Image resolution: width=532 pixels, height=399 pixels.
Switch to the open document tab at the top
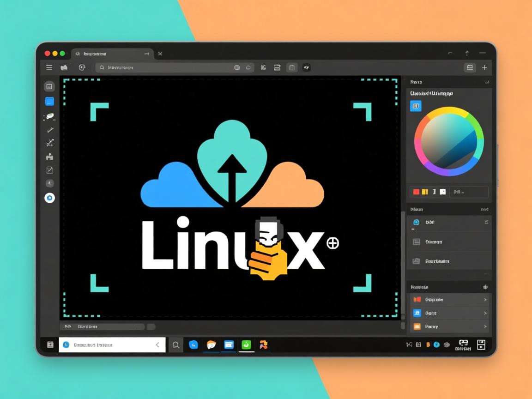(x=111, y=54)
